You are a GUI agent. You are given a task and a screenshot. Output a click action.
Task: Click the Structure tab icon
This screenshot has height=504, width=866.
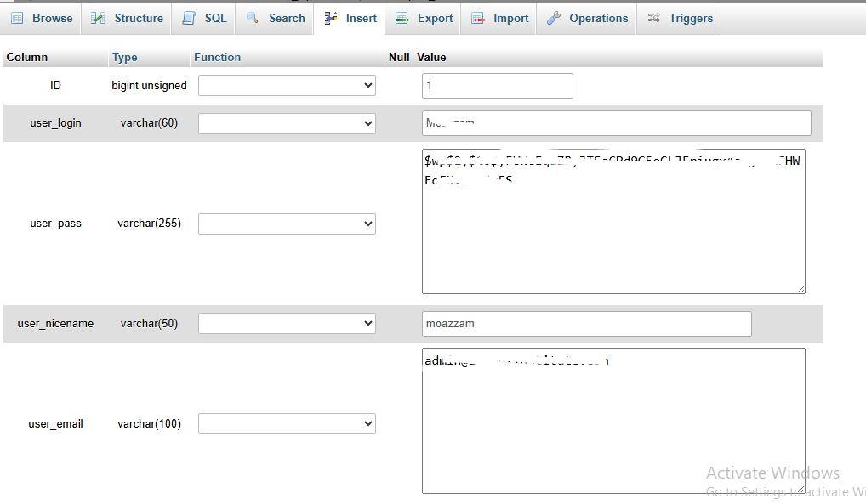pyautogui.click(x=98, y=18)
